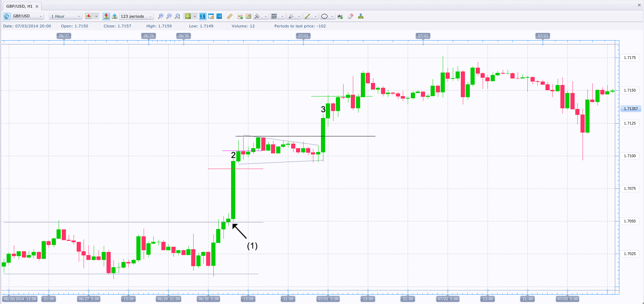Viewport: 644px width, 304px height.
Task: Click the candlestick chart type icon
Action: point(89,16)
